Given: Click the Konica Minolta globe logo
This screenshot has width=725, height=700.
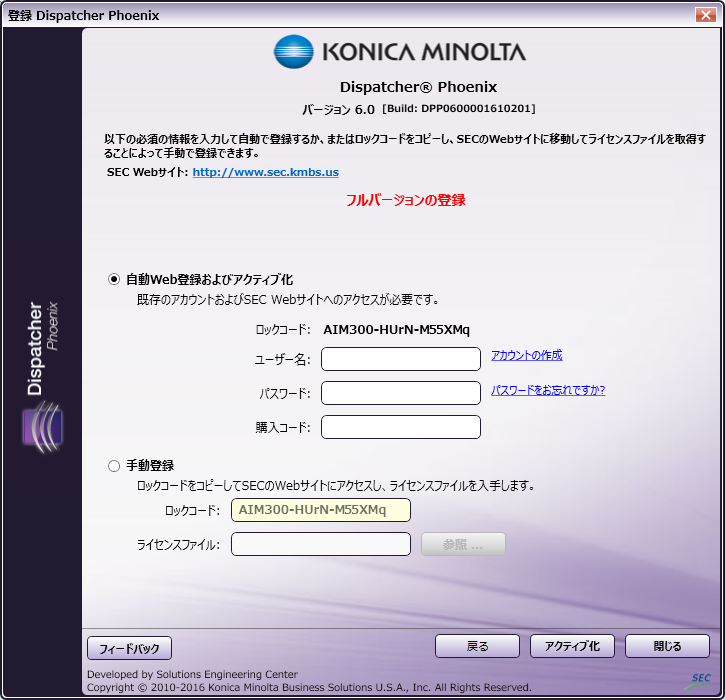Looking at the screenshot, I should click(294, 52).
